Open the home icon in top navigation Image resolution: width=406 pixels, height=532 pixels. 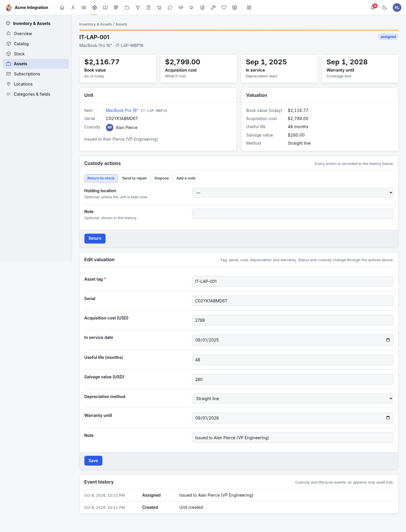[62, 8]
